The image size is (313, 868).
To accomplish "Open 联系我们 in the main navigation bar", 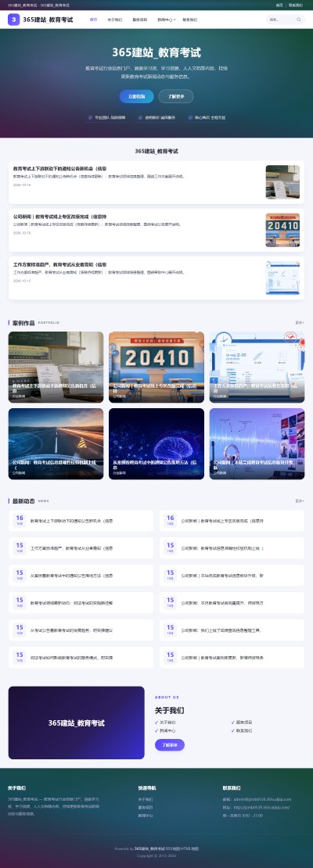I will [x=190, y=20].
